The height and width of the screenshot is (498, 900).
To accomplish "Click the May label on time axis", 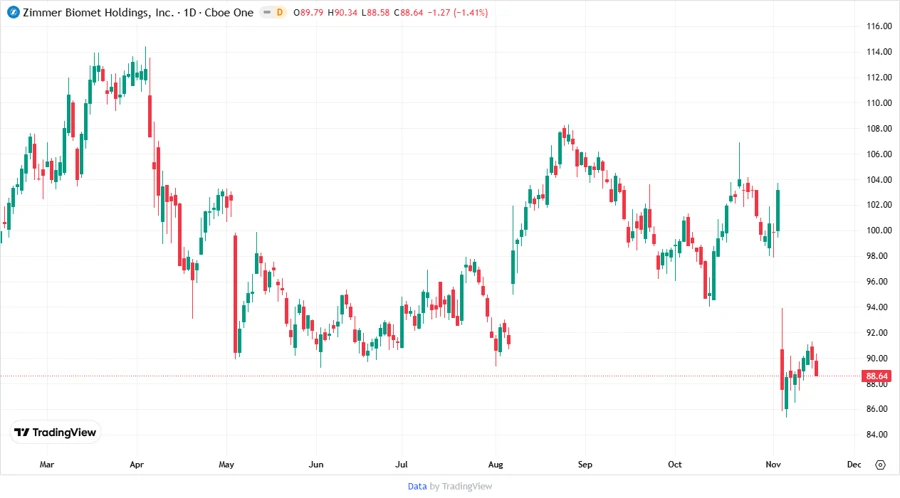I will [226, 464].
